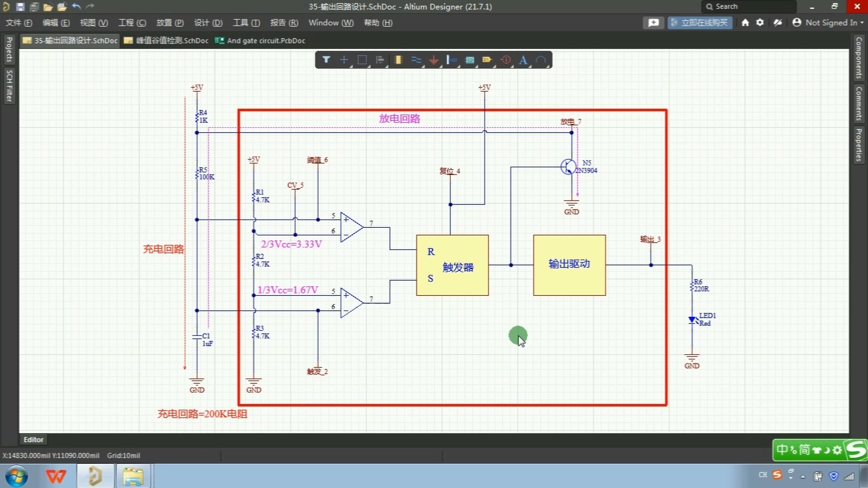Click into the Search field
This screenshot has width=868, height=488.
coord(749,6)
